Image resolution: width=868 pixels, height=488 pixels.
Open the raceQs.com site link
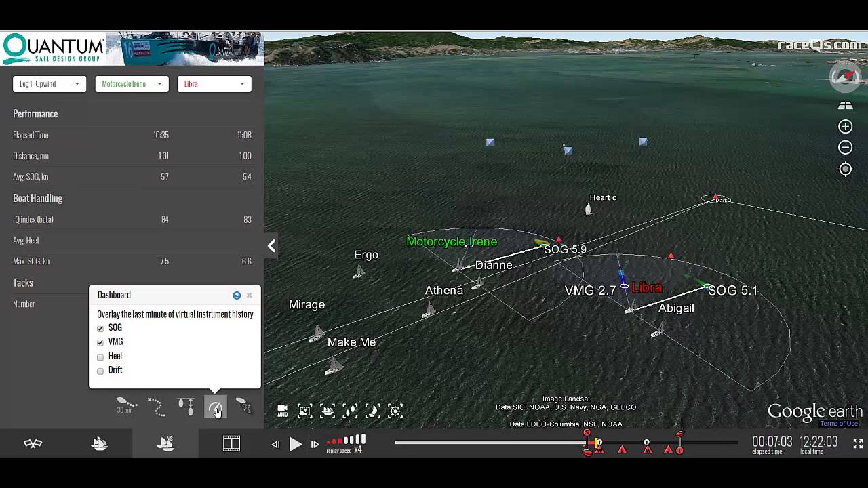(819, 45)
